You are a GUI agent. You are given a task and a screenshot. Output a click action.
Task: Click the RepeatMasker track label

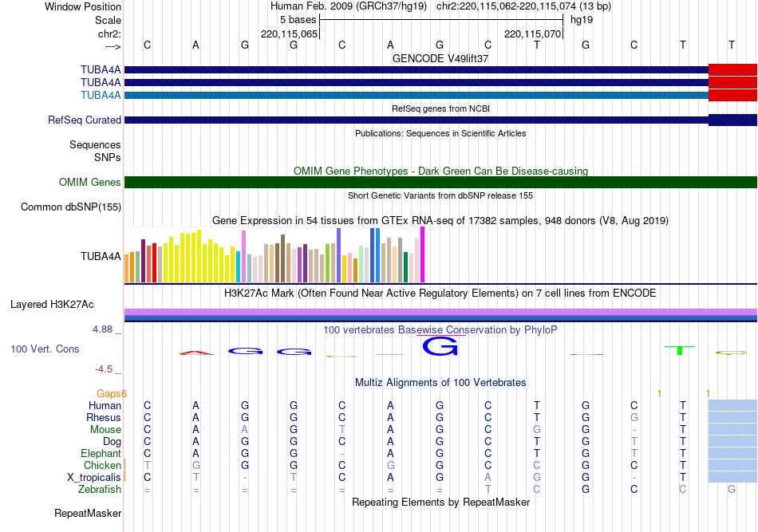click(88, 513)
